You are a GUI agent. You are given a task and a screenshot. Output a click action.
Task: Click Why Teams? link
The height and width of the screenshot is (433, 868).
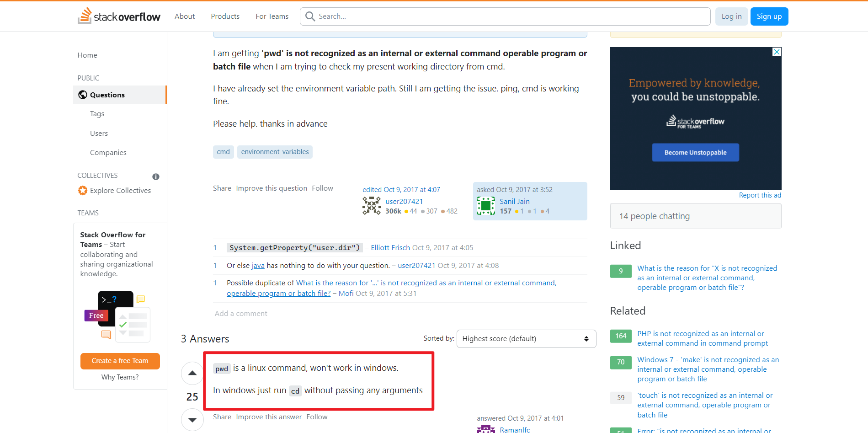coord(120,377)
